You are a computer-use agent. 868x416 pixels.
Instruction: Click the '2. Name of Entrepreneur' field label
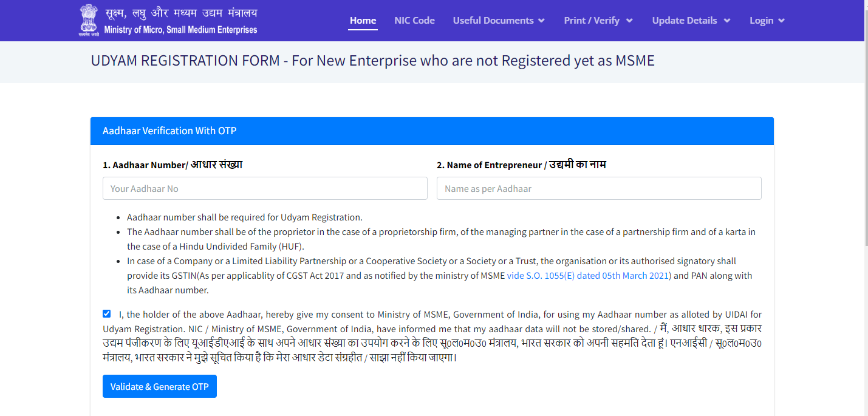521,165
